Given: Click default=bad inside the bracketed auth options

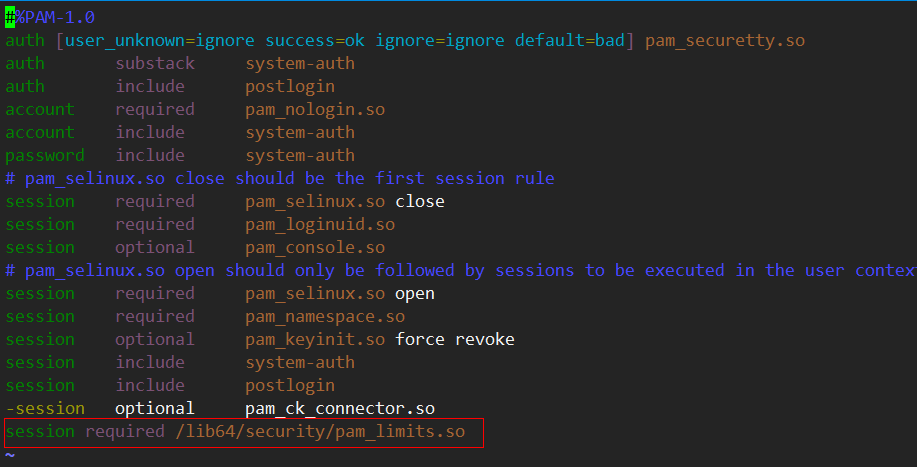Looking at the screenshot, I should 569,41.
